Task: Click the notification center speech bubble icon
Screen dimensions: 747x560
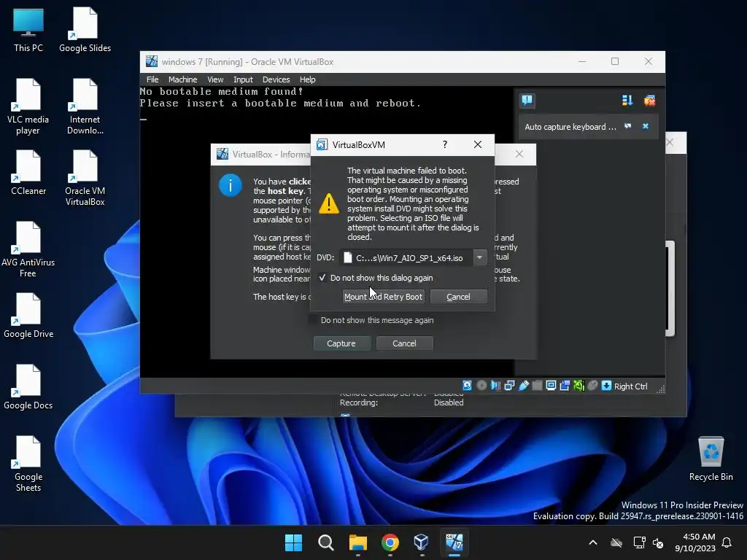Action: pyautogui.click(x=527, y=100)
